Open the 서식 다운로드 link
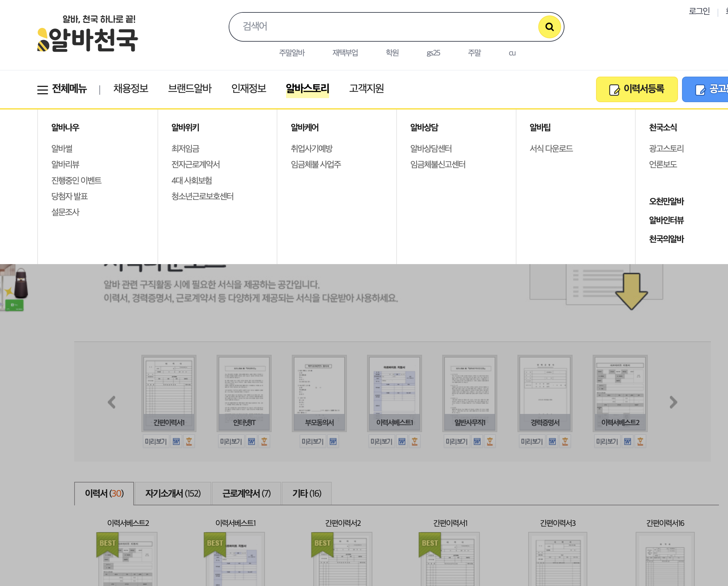Viewport: 728px width, 586px height. pyautogui.click(x=551, y=149)
